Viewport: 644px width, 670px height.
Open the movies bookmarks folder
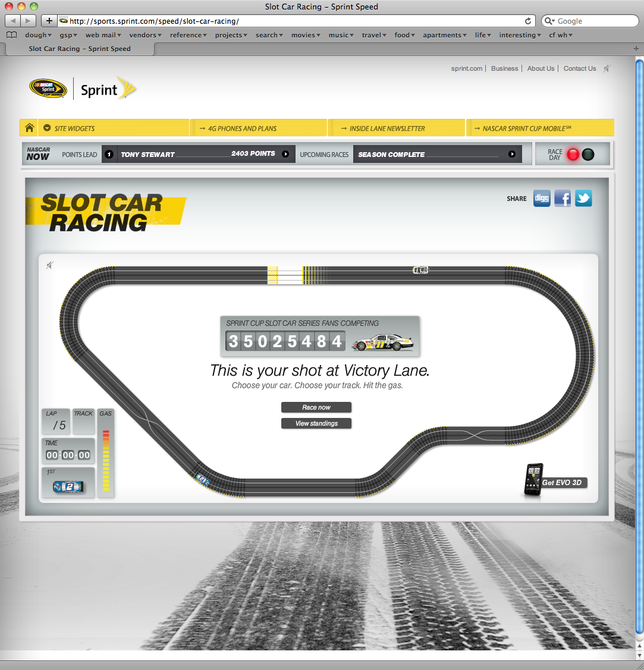(x=306, y=35)
